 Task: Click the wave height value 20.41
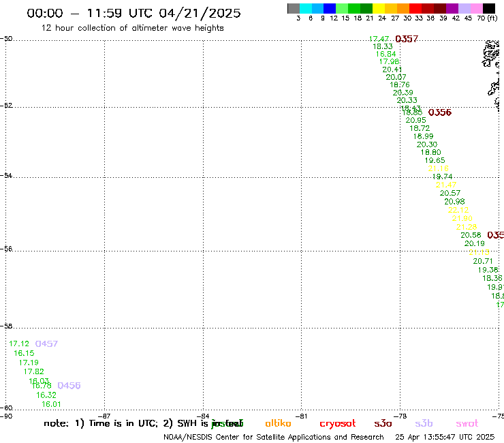392,70
